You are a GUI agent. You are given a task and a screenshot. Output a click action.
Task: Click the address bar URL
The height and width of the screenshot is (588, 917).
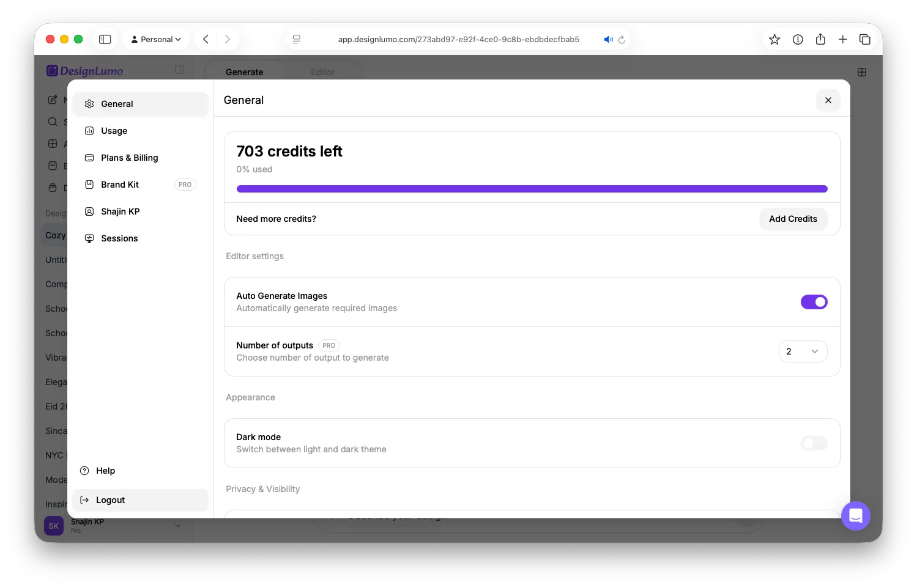tap(459, 39)
